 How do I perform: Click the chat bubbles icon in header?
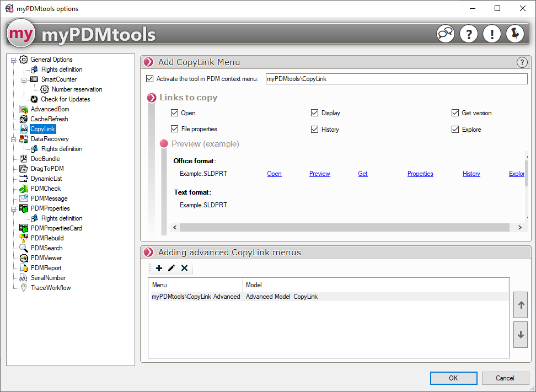point(445,34)
